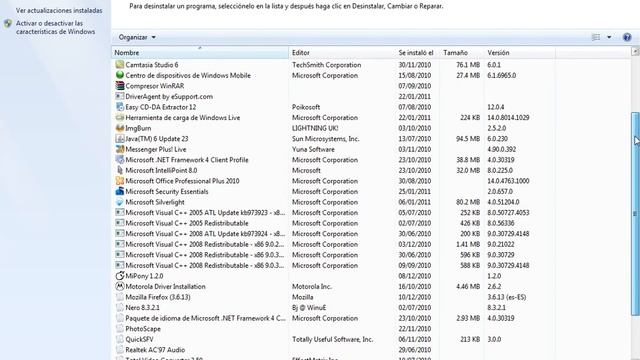Click the Nero 8.3.2.1 icon
This screenshot has width=640, height=360.
tap(120, 308)
